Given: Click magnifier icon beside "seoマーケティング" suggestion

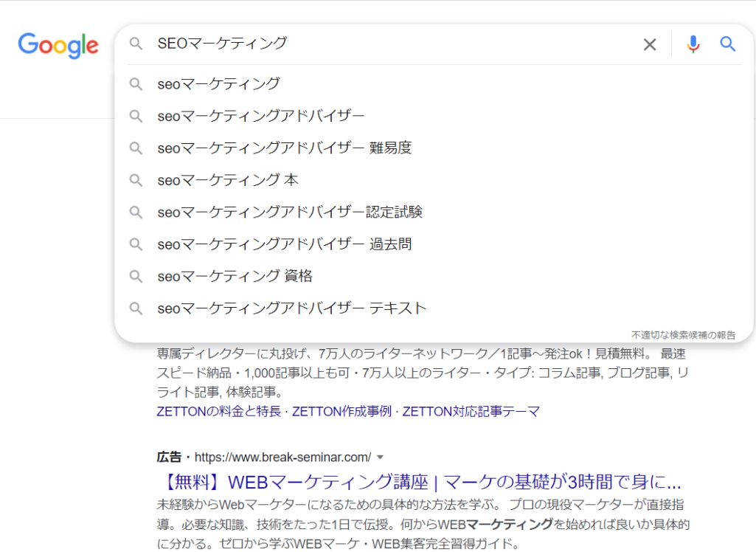Looking at the screenshot, I should 136,84.
